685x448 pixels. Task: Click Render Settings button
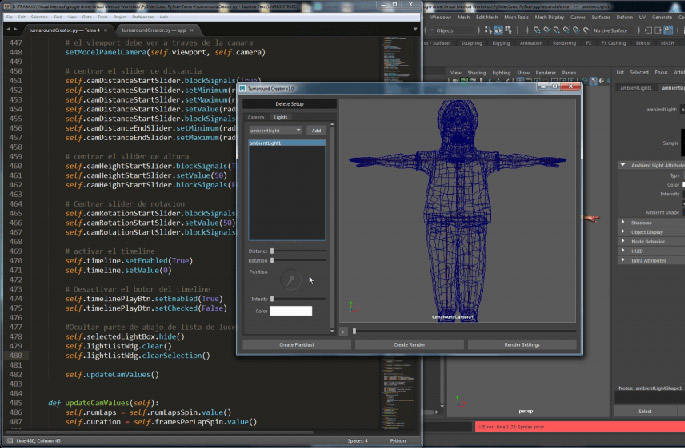click(522, 345)
